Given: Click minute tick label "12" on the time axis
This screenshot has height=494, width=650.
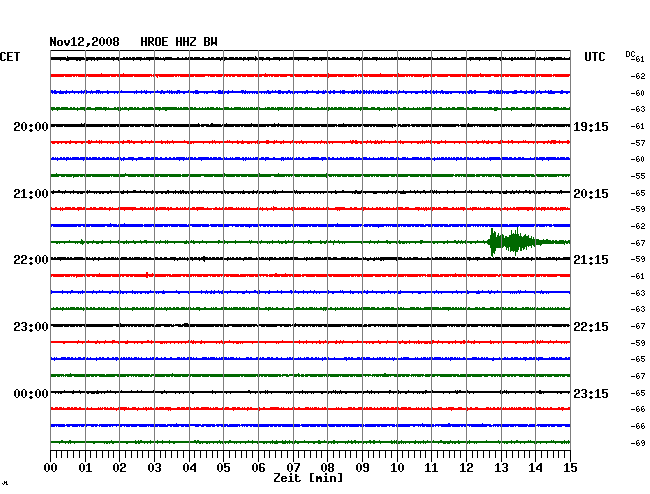Looking at the screenshot, I should [466, 467].
